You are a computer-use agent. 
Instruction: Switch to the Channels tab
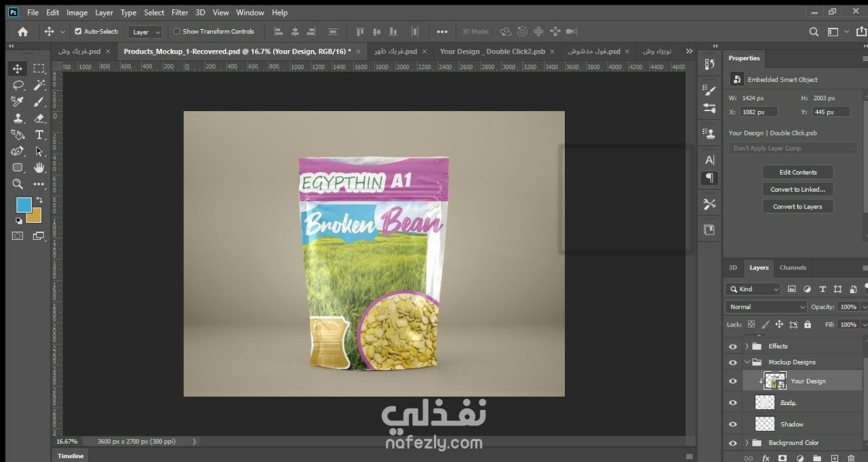793,268
